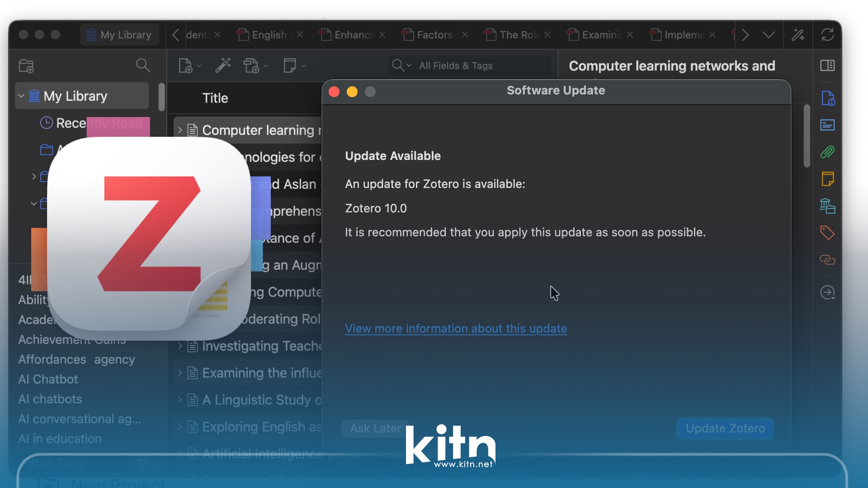
Task: Jump to Libraries and Collections icon
Action: (x=827, y=206)
